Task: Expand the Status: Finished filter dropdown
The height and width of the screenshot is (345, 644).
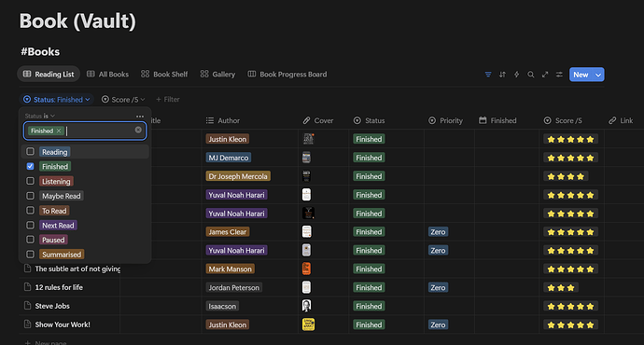Action: (57, 99)
